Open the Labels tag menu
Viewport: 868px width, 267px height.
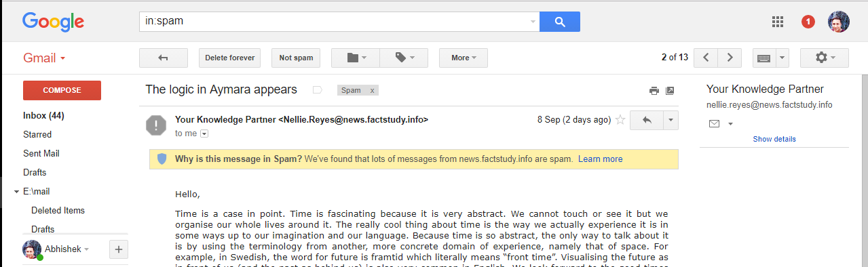tap(404, 58)
